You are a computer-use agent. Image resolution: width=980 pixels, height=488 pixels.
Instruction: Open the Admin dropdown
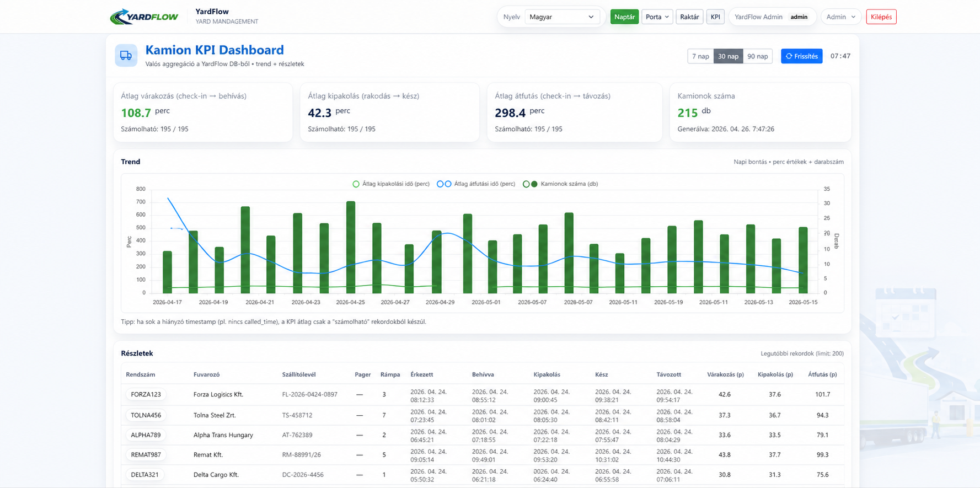[x=840, y=17]
